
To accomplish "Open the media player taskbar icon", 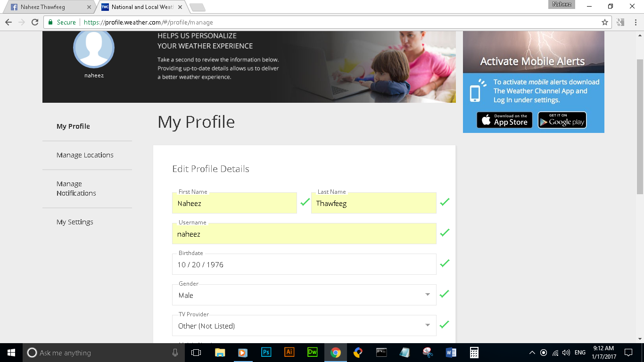I will [242, 353].
